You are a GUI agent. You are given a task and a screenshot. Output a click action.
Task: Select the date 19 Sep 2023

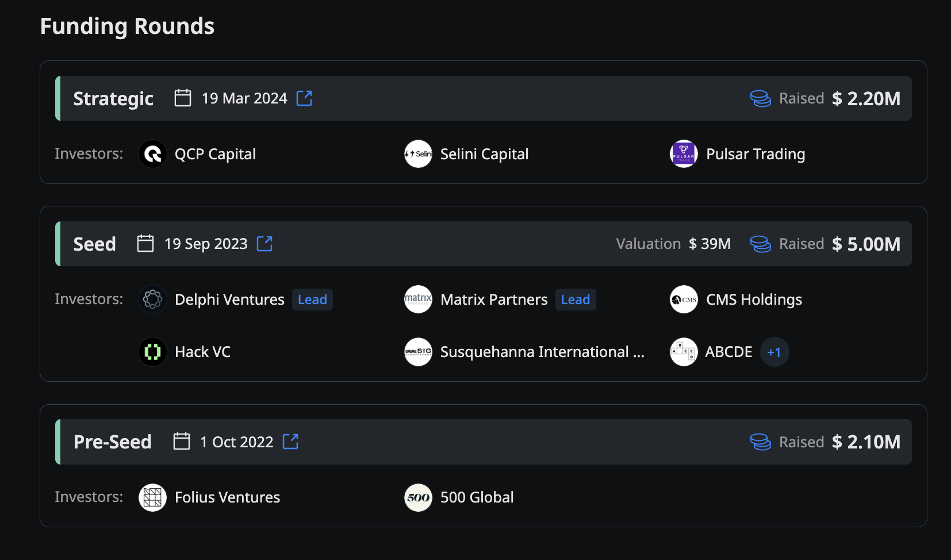tap(206, 244)
